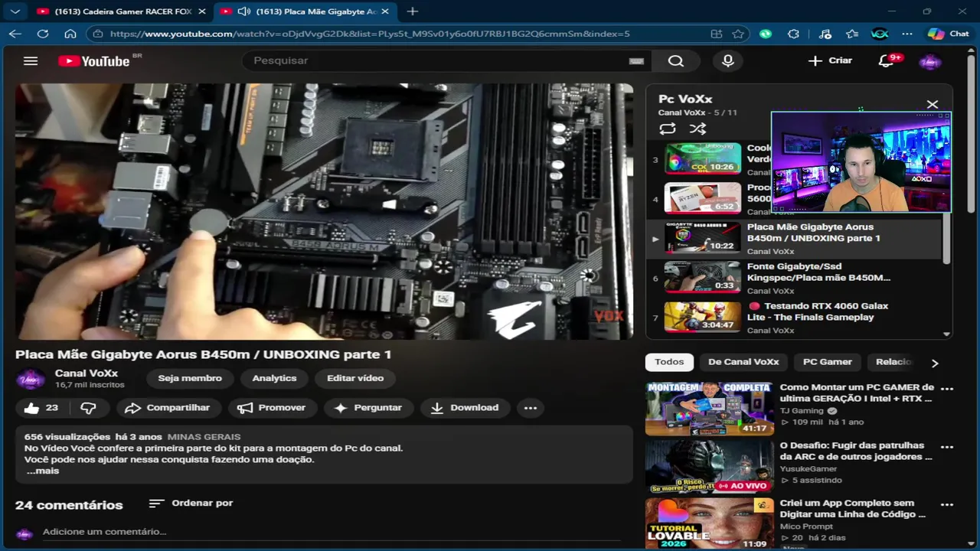Screen dimensions: 980x551
Task: Open Canal VoXx avatar beside video title
Action: point(31,378)
